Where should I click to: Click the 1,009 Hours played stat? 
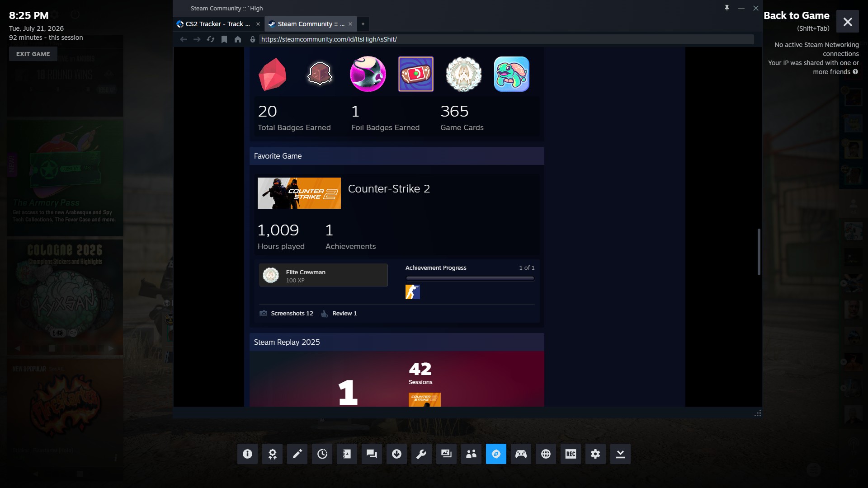[x=281, y=237]
